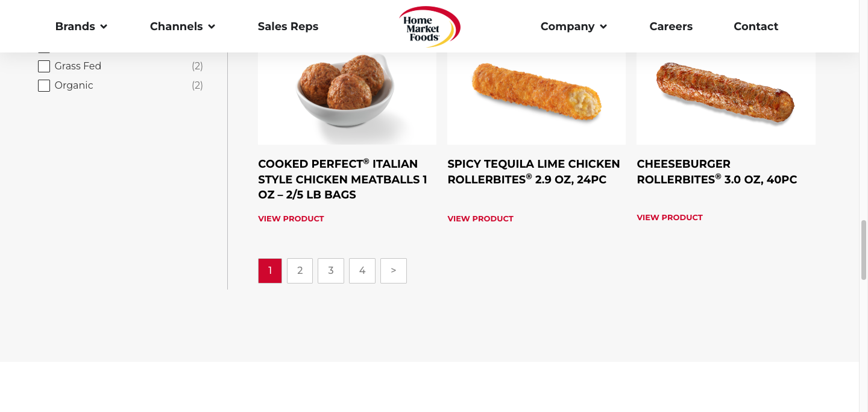Select page 4 in pagination
This screenshot has width=868, height=412.
(362, 271)
